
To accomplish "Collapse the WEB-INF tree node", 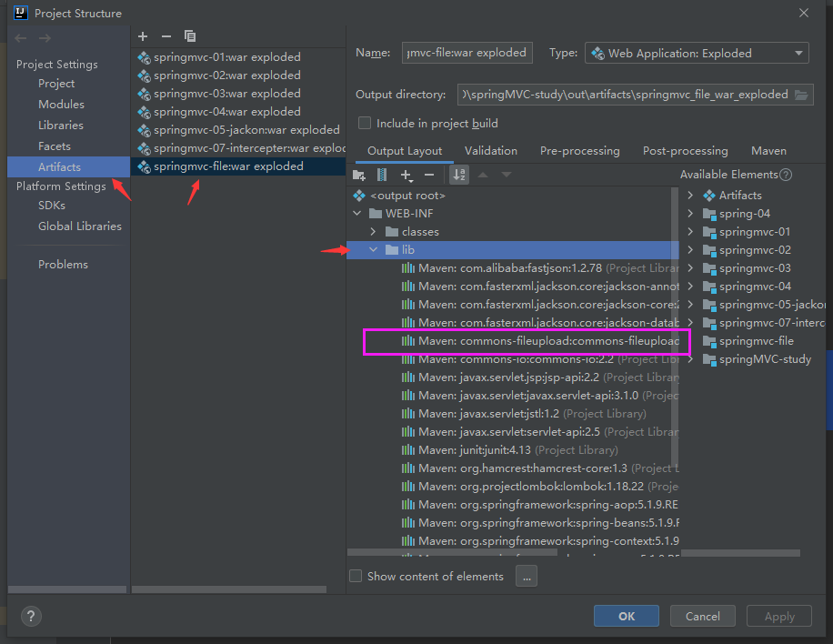I will pos(357,214).
